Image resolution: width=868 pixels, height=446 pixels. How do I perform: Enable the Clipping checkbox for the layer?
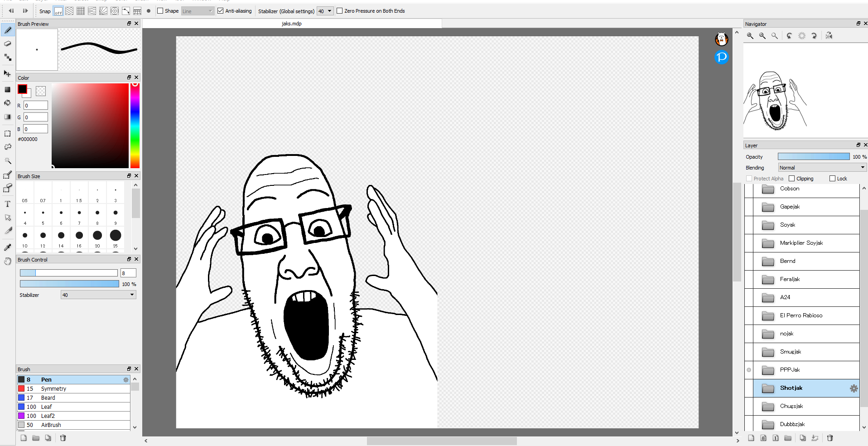[x=792, y=179]
